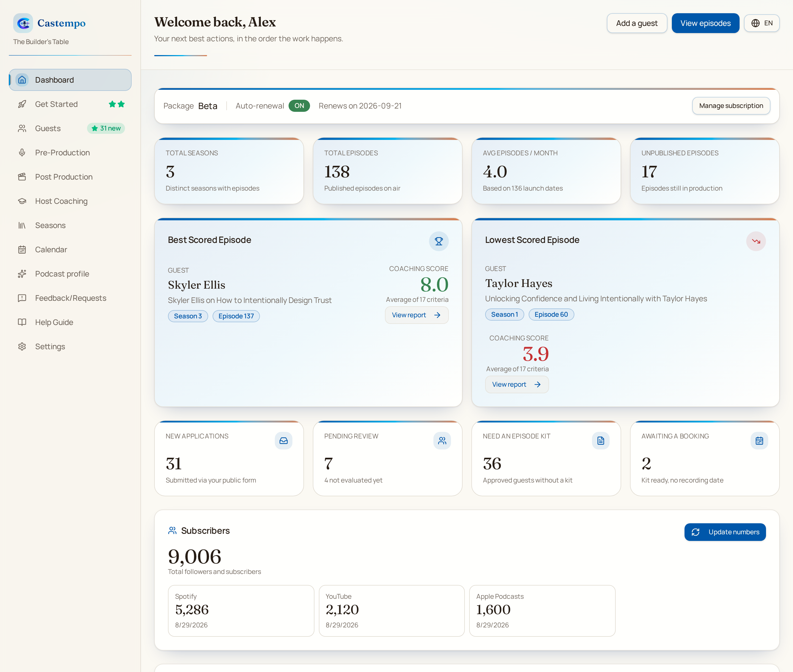Open Feedback/Requests page
The width and height of the screenshot is (793, 672).
pos(70,298)
